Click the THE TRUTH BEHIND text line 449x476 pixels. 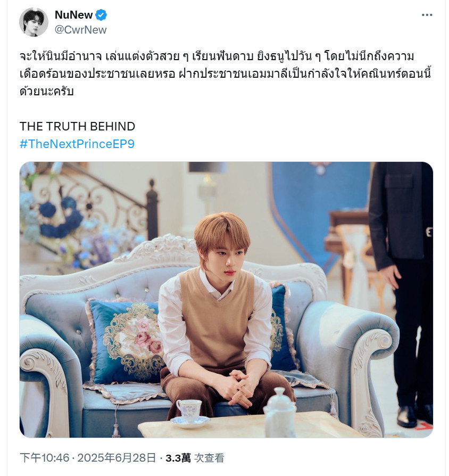pos(77,126)
